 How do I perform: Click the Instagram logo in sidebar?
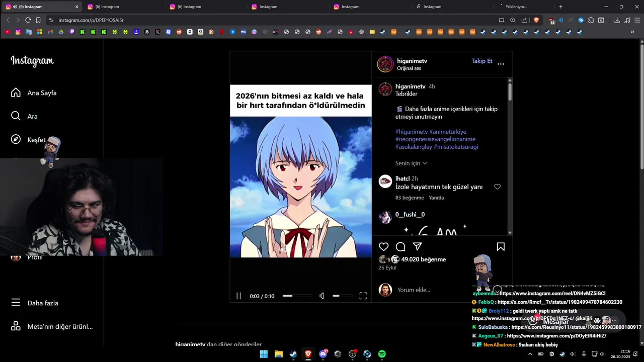click(x=32, y=61)
